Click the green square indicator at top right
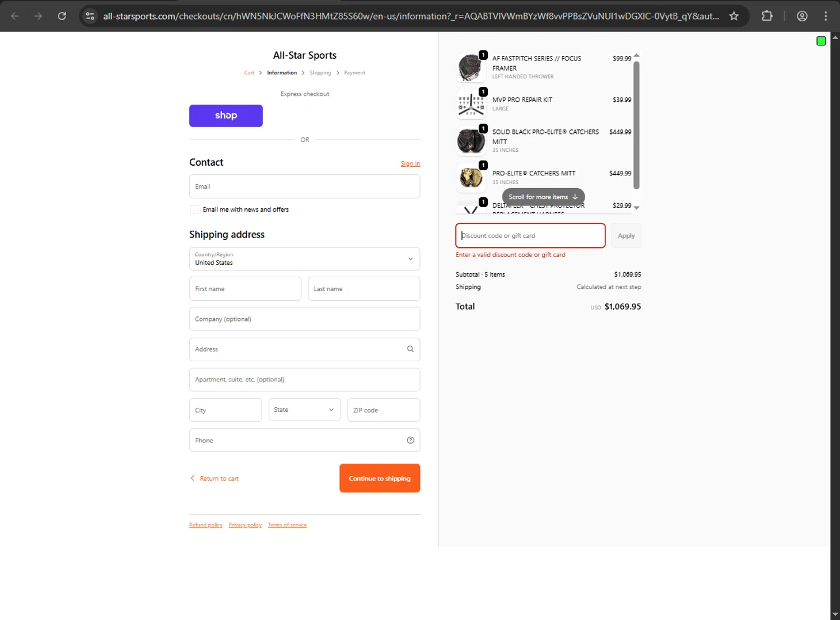 pos(821,41)
